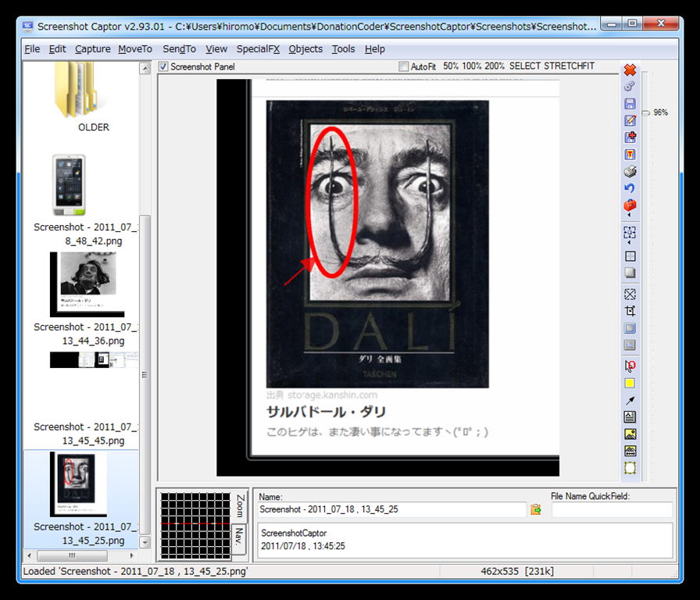This screenshot has width=700, height=600.
Task: Click the horizontal scrollbar left arrow
Action: pyautogui.click(x=30, y=555)
